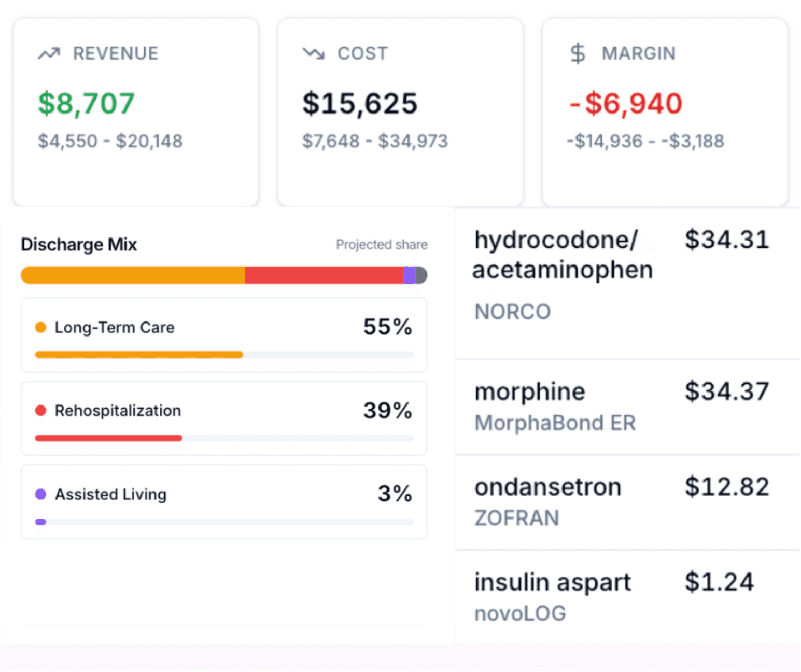Click the 3% share value
Viewport: 801px width, 672px height.
click(x=395, y=494)
